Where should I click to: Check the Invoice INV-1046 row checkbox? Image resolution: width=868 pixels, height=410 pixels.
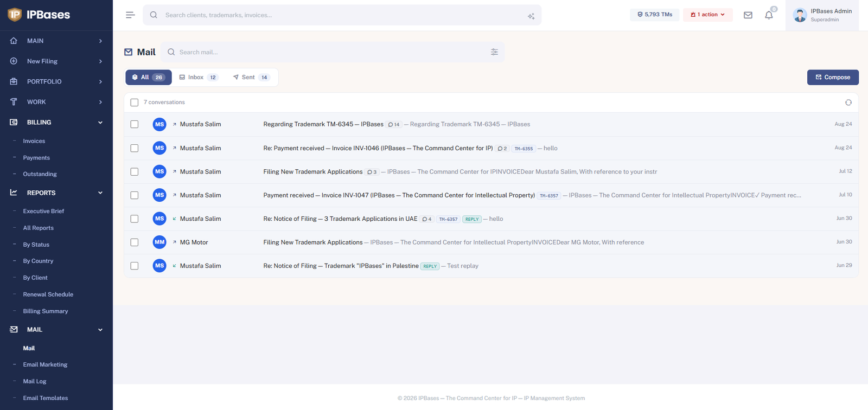point(135,148)
